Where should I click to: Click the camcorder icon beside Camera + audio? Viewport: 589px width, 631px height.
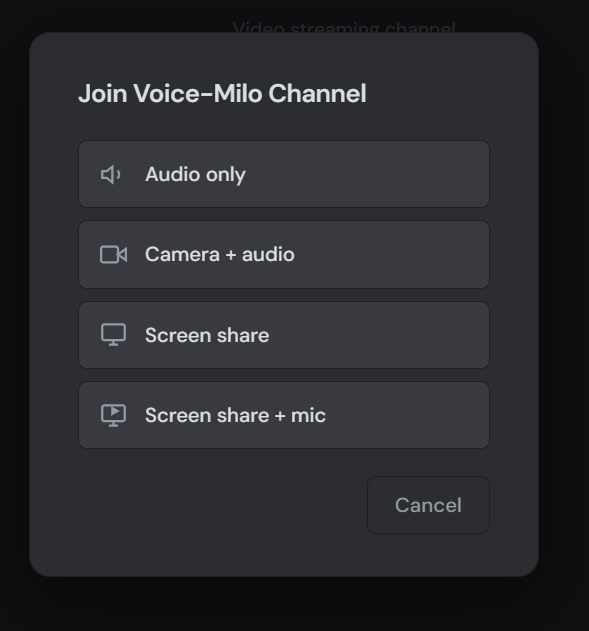113,255
